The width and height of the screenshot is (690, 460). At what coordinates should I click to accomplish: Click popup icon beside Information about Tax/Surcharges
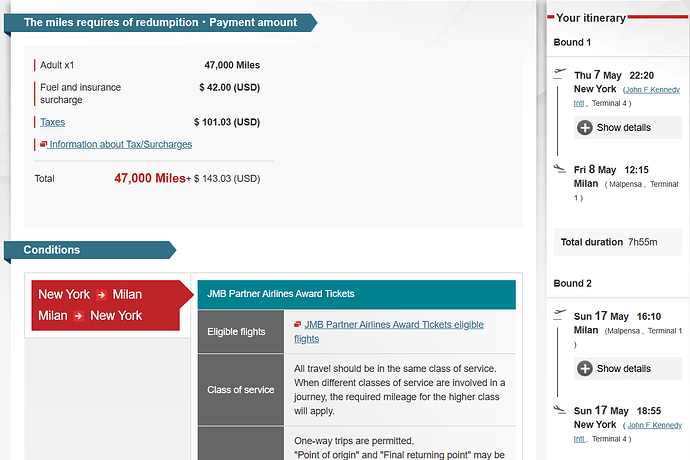pos(44,144)
